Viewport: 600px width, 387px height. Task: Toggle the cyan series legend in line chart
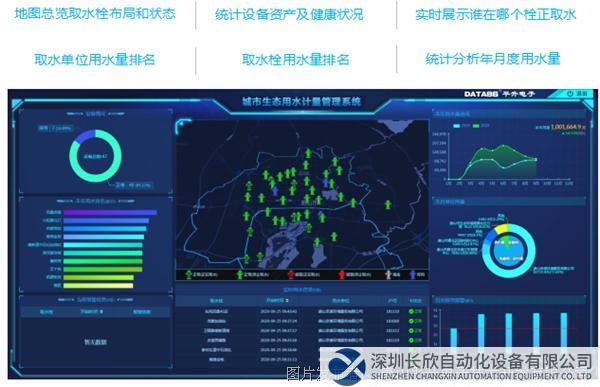click(x=457, y=126)
